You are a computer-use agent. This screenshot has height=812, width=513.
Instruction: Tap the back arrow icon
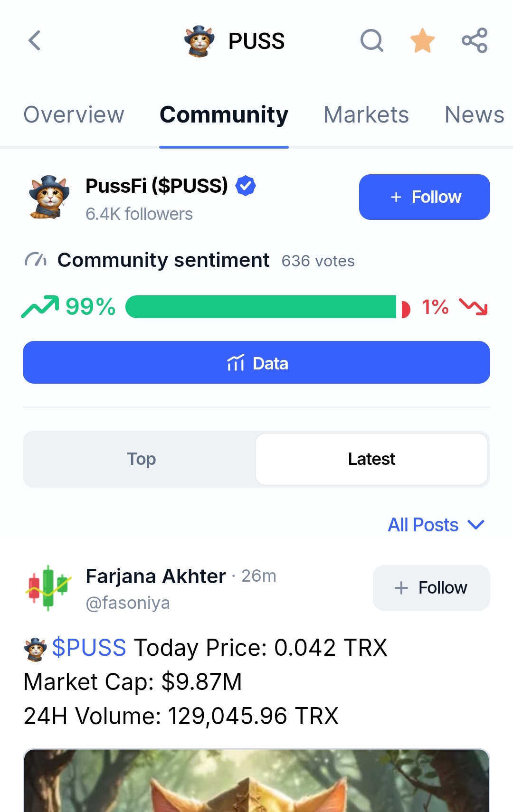(x=34, y=41)
